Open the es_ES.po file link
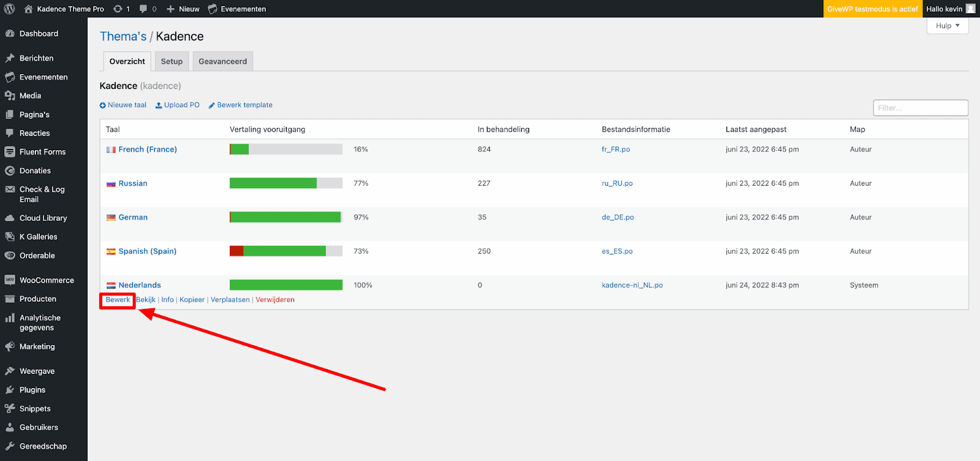The height and width of the screenshot is (461, 980). click(x=617, y=251)
